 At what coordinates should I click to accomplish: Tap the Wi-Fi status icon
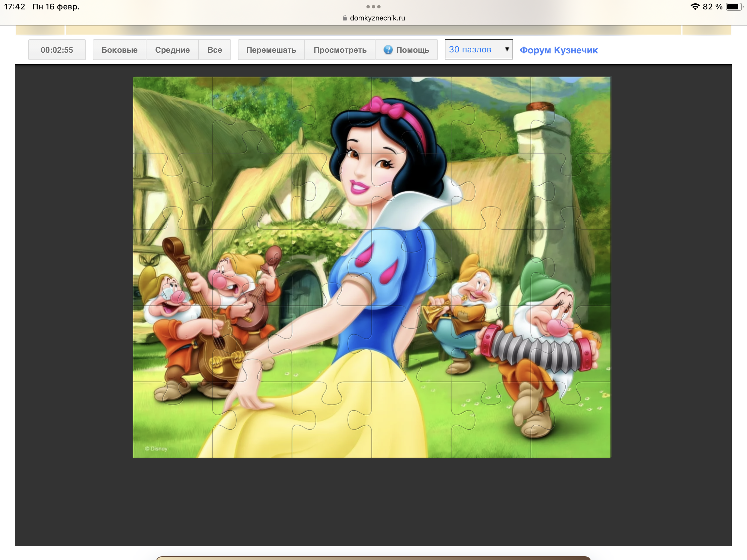[695, 7]
